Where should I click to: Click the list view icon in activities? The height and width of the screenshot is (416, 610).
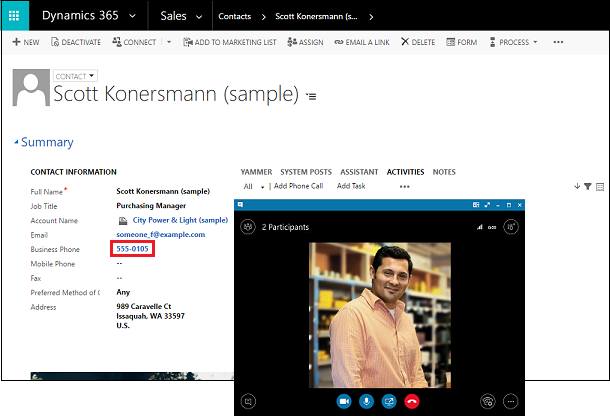600,187
